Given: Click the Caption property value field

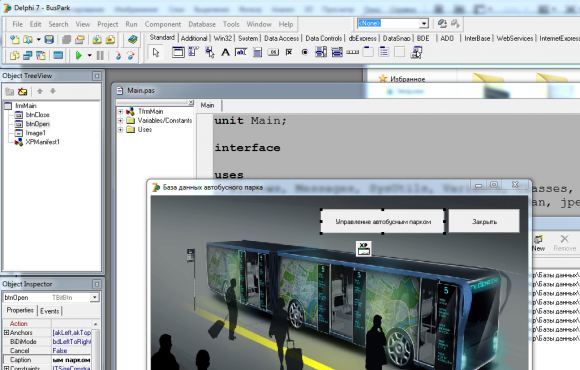Looking at the screenshot, I should tap(71, 360).
